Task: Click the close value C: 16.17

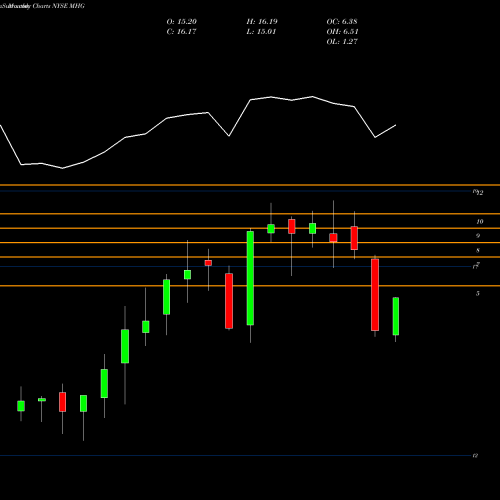Action: point(181,32)
